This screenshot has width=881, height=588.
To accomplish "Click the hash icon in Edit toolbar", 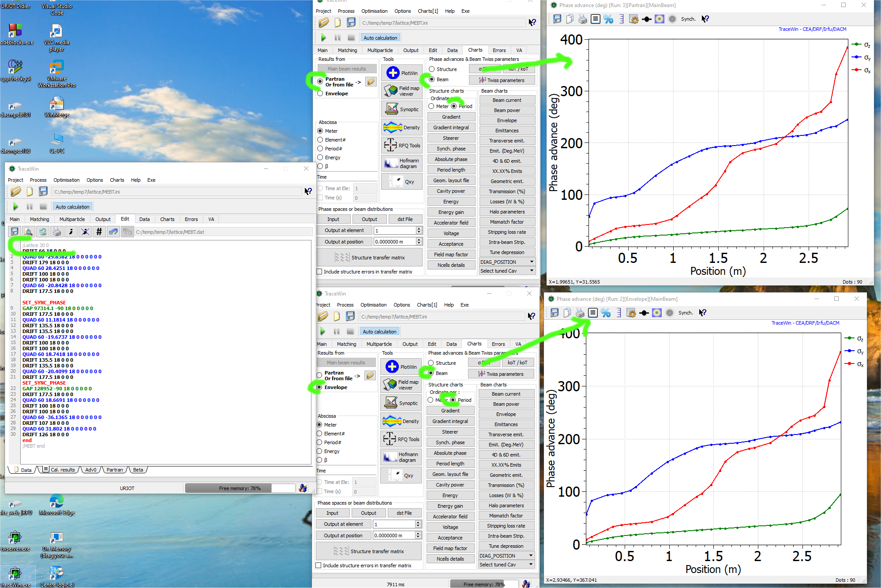I will [x=99, y=232].
